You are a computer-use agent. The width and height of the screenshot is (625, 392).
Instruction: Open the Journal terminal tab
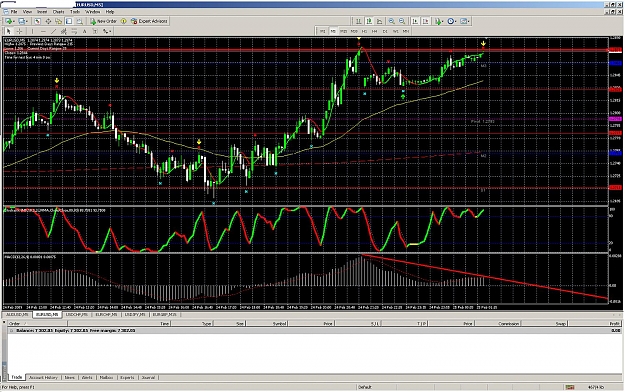[148, 377]
